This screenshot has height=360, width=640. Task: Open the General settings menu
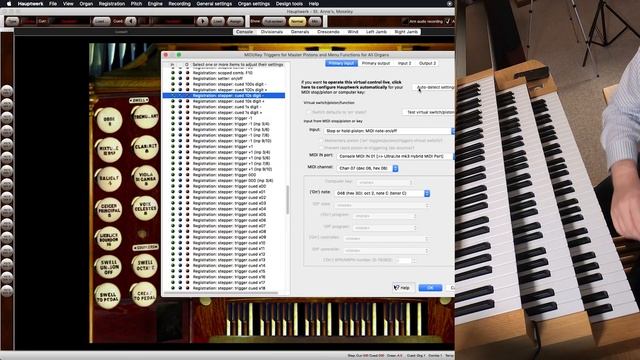coord(214,4)
